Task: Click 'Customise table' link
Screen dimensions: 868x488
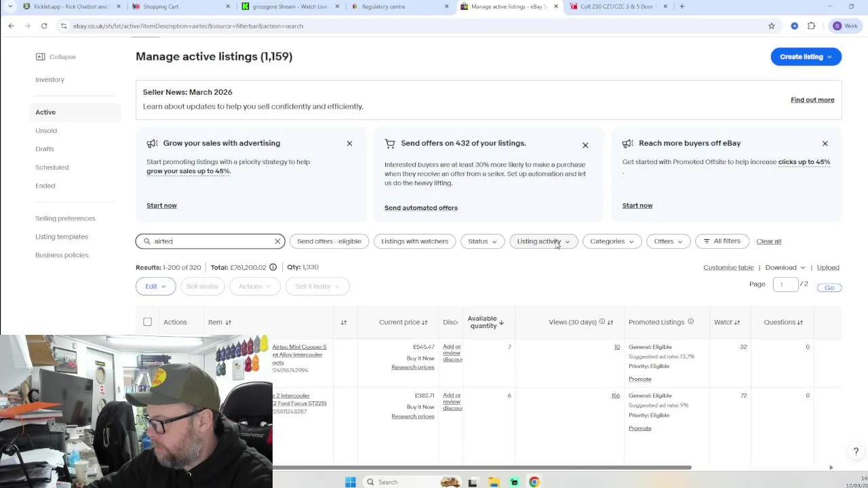Action: (728, 268)
